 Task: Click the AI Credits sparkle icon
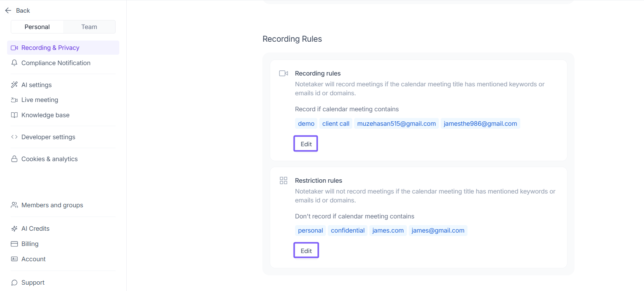tap(14, 228)
